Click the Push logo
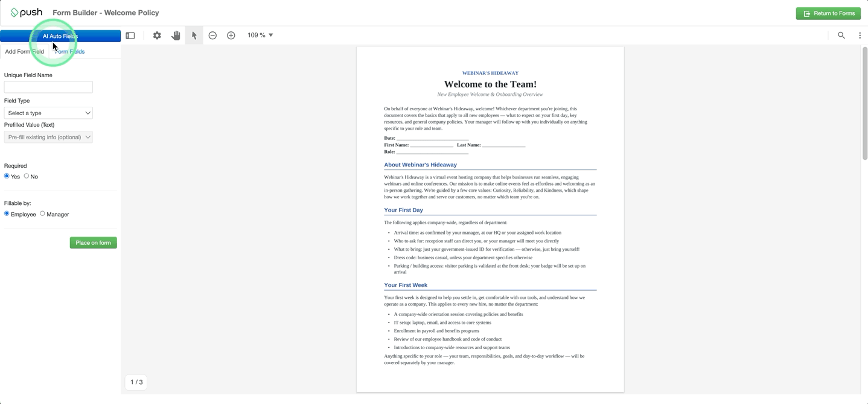868x404 pixels. (x=27, y=13)
